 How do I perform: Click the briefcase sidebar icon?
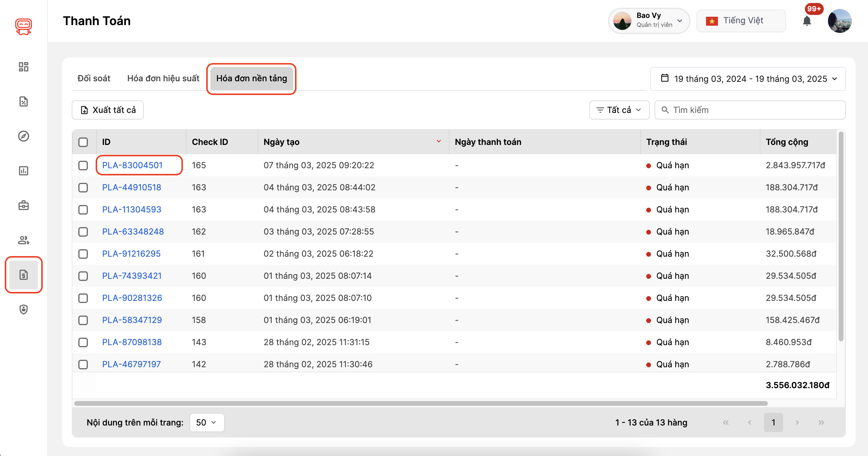[x=23, y=205]
